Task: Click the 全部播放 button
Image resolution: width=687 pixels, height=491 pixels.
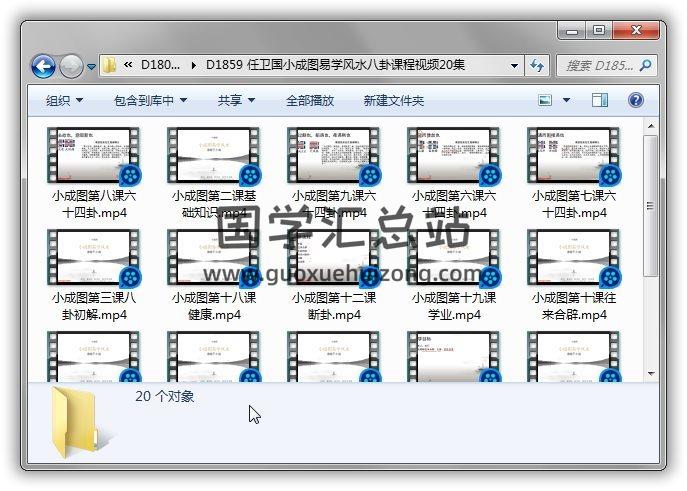Action: [x=310, y=100]
